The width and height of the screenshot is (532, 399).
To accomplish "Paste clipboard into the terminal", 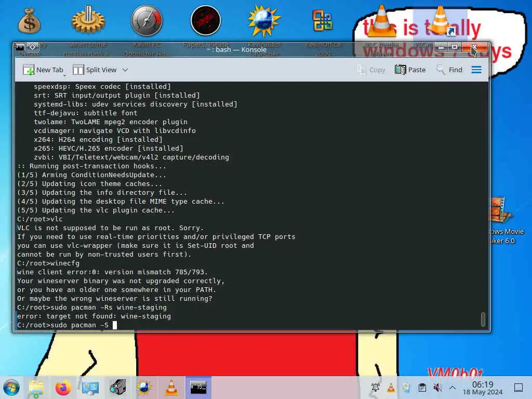I will pyautogui.click(x=410, y=70).
